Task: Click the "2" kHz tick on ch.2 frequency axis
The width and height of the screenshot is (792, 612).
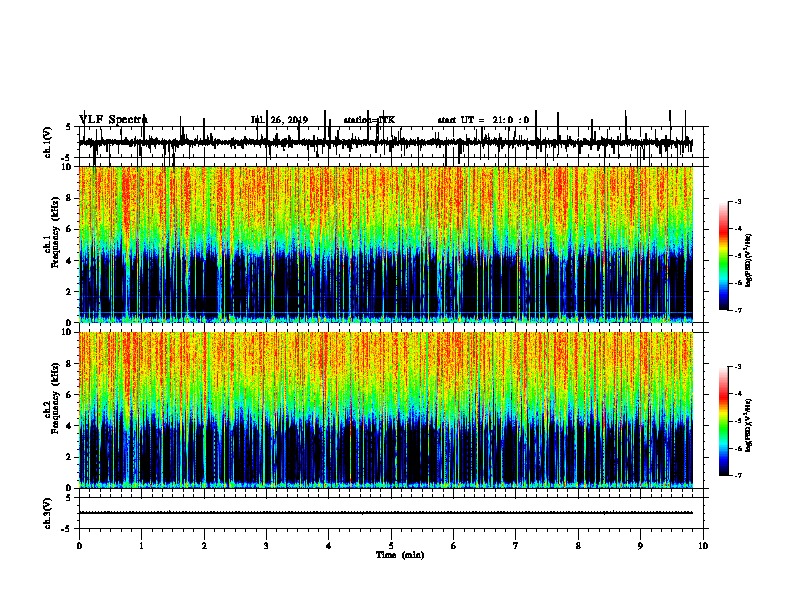Action: [x=70, y=457]
